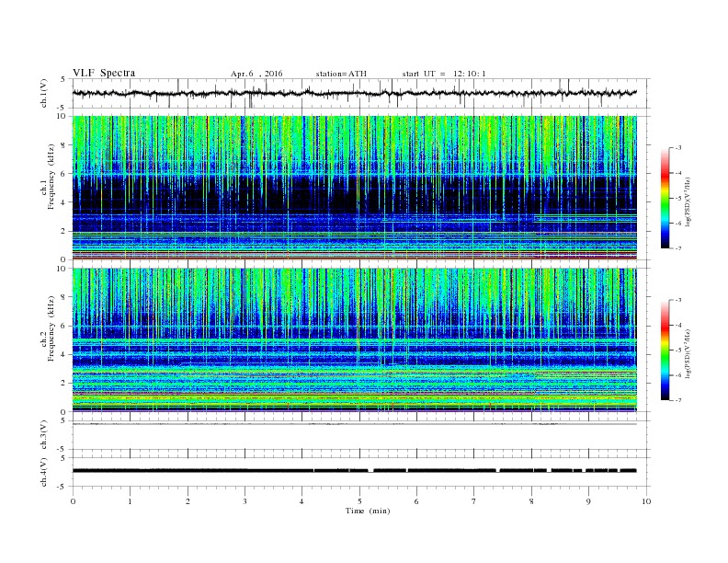Click inside the ch.1 spectrogram panel
Screen dimensions: 728x563
(355, 188)
